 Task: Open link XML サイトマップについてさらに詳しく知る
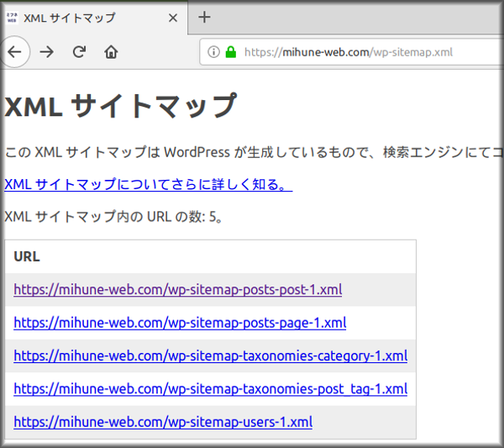[x=148, y=185]
